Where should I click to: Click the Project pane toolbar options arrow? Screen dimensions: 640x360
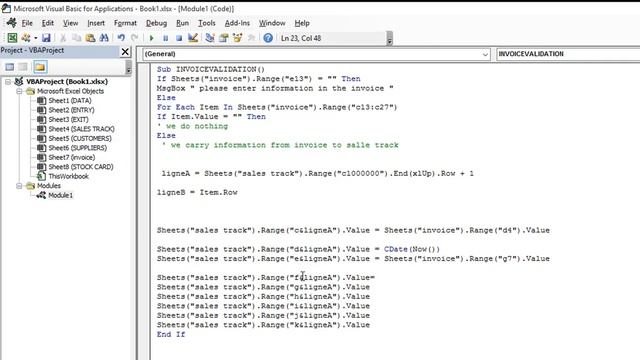[129, 67]
